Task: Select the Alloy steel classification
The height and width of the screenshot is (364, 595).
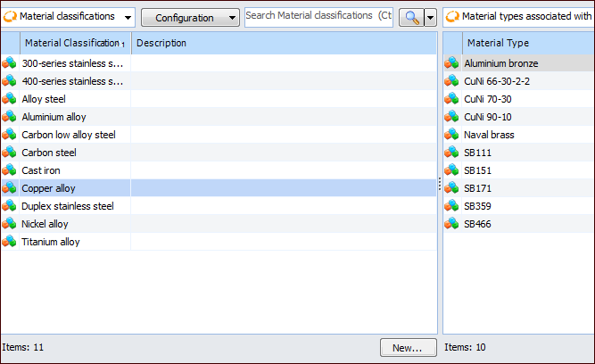Action: point(44,99)
